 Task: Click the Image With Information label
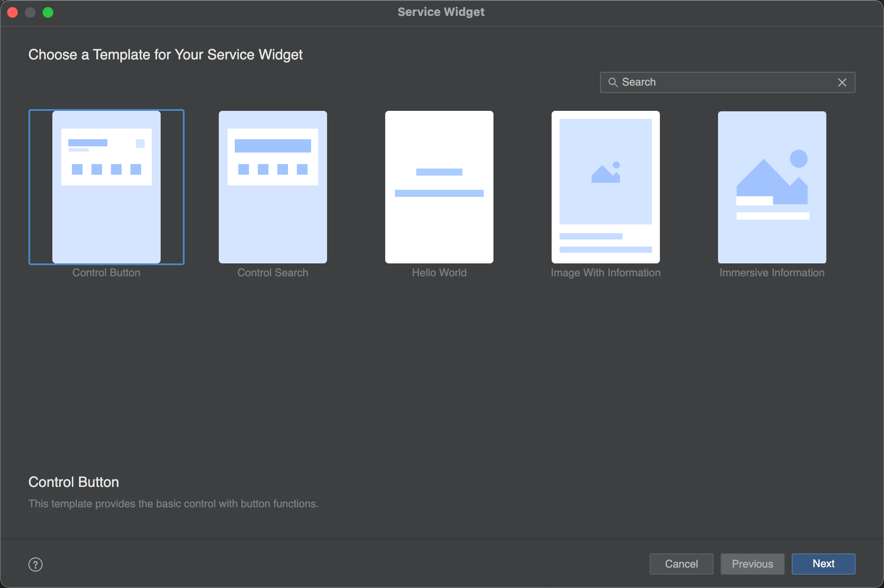pyautogui.click(x=606, y=273)
